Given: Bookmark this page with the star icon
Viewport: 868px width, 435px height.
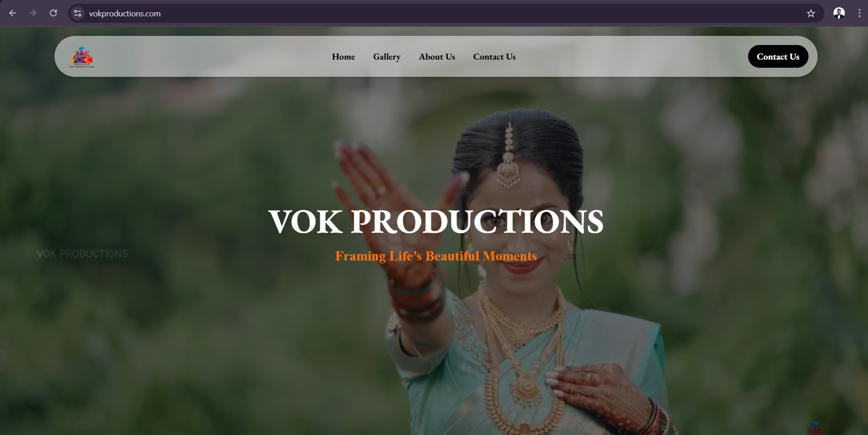Looking at the screenshot, I should 811,13.
